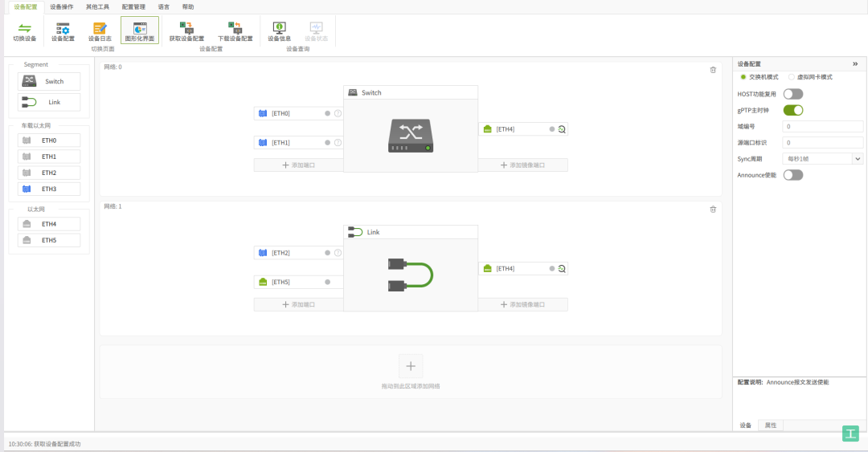This screenshot has height=452, width=868.
Task: Click 添加端口 in network 0
Action: tap(298, 165)
